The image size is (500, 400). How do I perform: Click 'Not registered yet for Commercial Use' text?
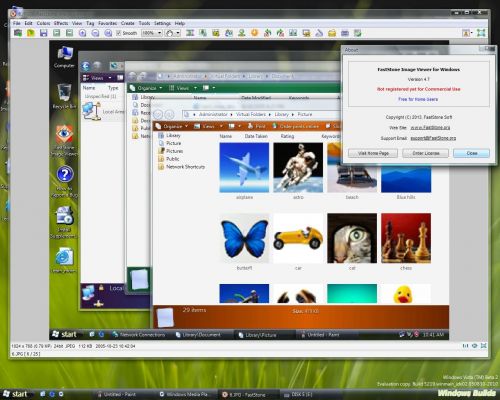point(418,89)
